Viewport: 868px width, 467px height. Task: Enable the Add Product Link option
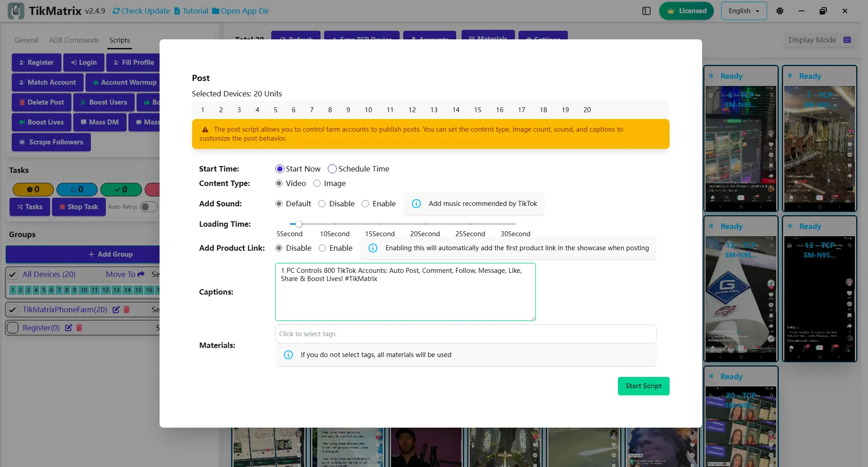[x=323, y=248]
